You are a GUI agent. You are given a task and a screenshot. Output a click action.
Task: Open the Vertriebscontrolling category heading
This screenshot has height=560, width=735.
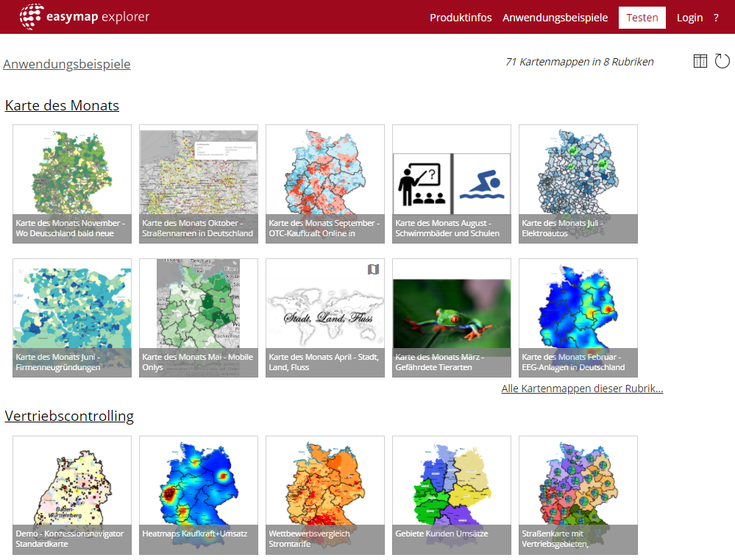pyautogui.click(x=69, y=416)
